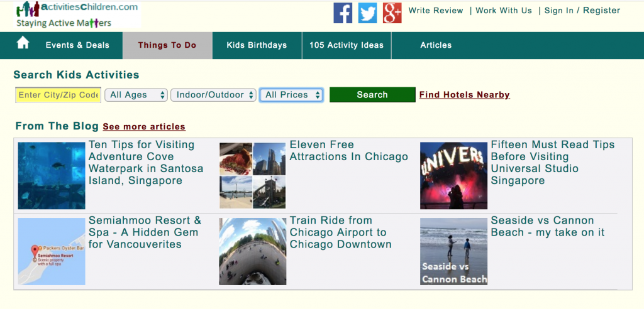The height and width of the screenshot is (309, 644).
Task: Open the Adventure Cove aquarium thumbnail
Action: click(x=52, y=176)
